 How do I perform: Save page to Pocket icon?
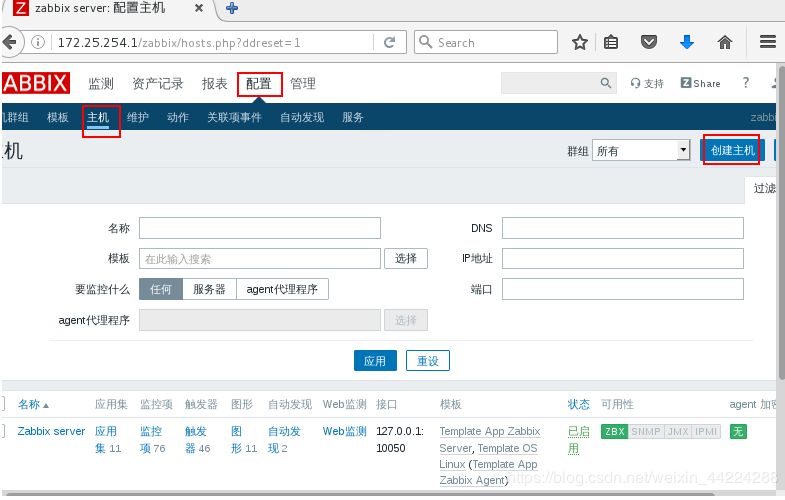649,43
